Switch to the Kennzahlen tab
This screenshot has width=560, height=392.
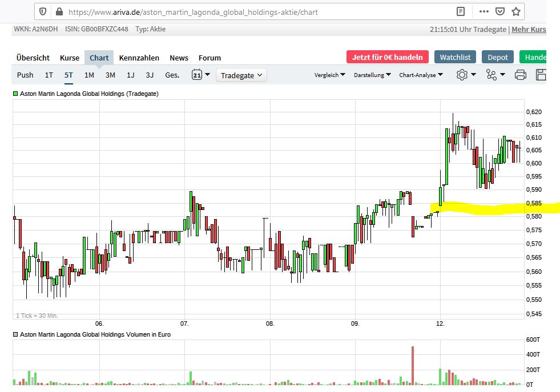(x=139, y=58)
